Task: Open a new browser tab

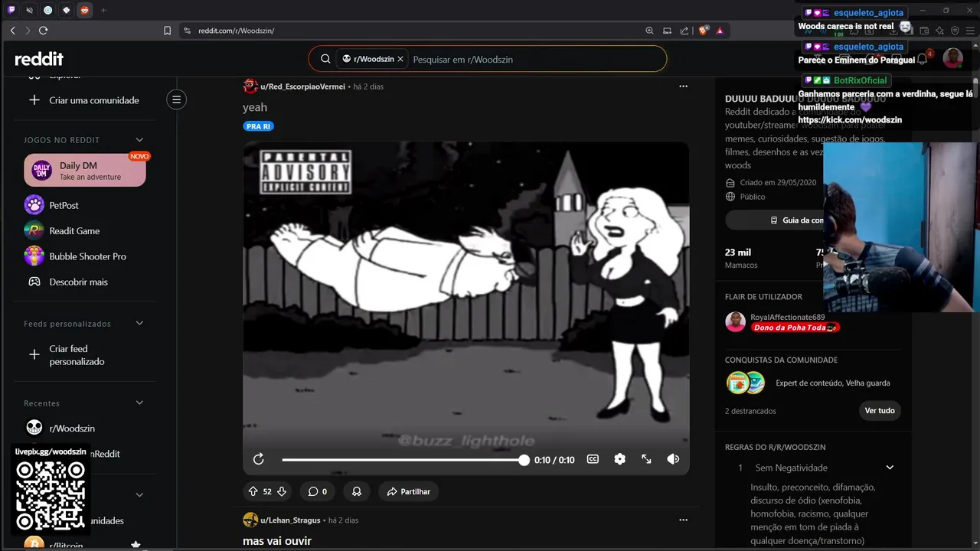Action: [x=103, y=10]
